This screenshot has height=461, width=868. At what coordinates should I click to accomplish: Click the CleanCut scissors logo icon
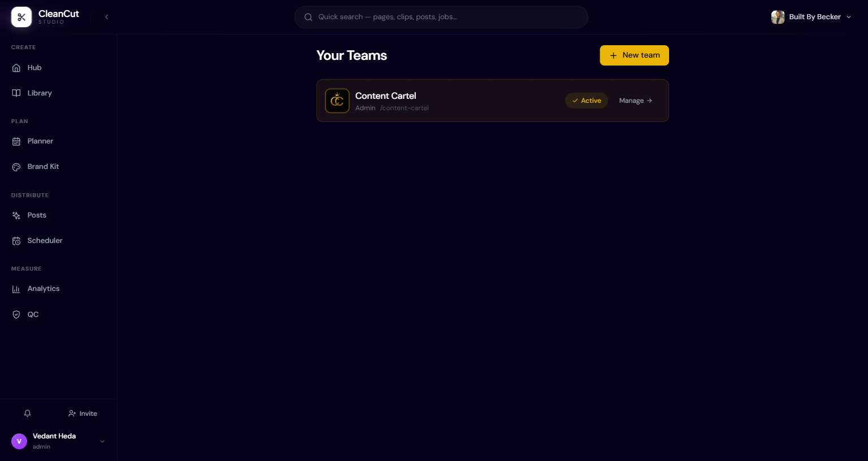tap(21, 17)
